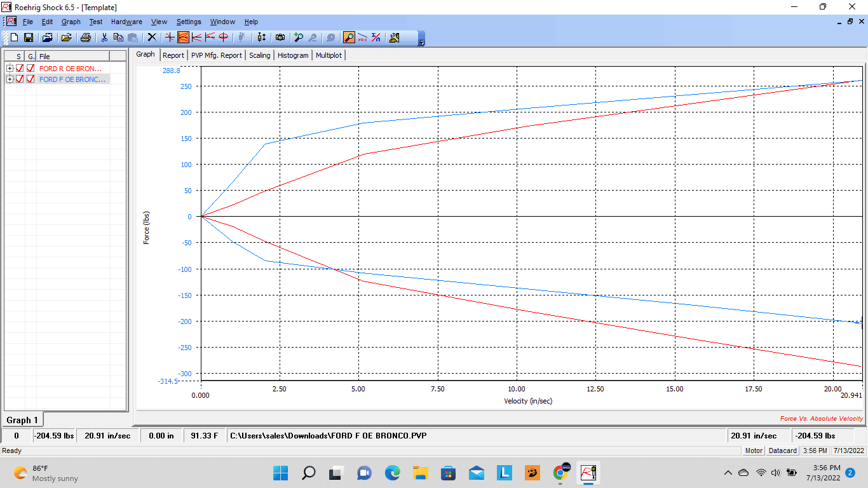This screenshot has width=868, height=488.
Task: Expand the FORD F OE BRONCO tree node
Action: pos(10,79)
